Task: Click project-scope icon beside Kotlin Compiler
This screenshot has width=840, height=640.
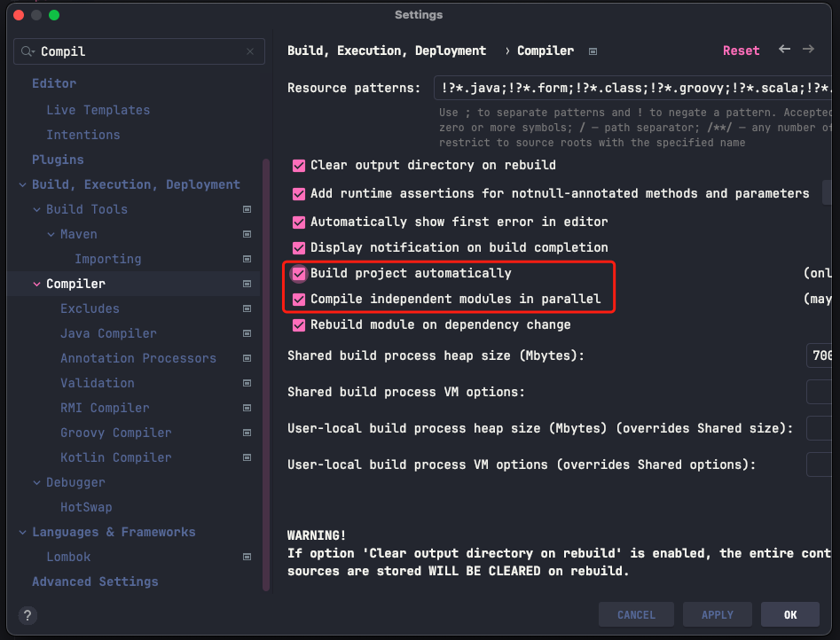Action: tap(247, 457)
